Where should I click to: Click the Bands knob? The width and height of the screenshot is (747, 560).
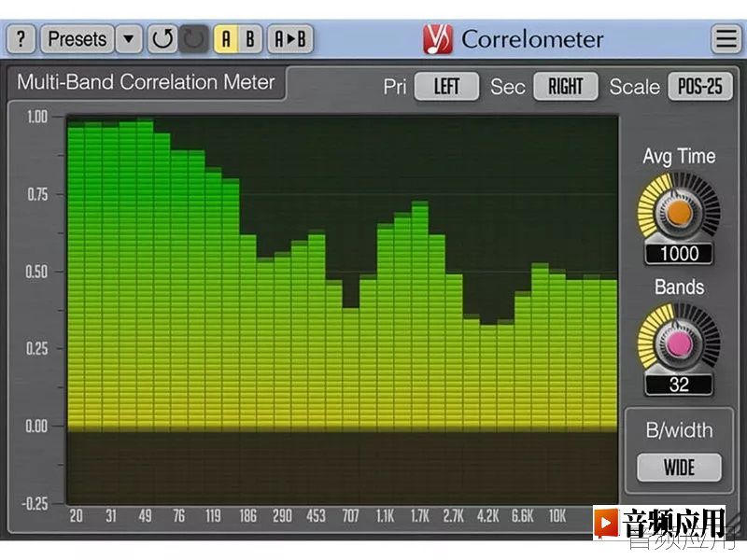click(679, 343)
